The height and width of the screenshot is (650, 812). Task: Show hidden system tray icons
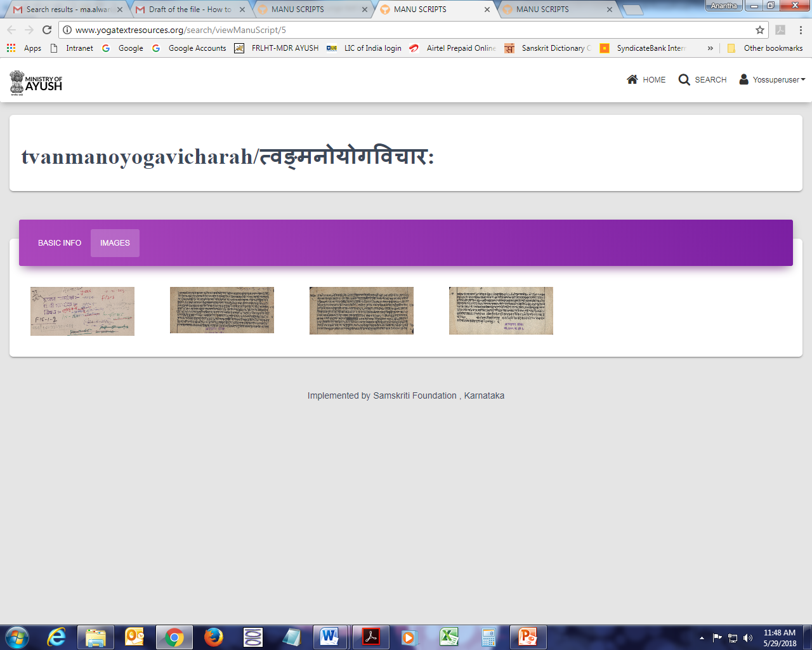pos(702,638)
